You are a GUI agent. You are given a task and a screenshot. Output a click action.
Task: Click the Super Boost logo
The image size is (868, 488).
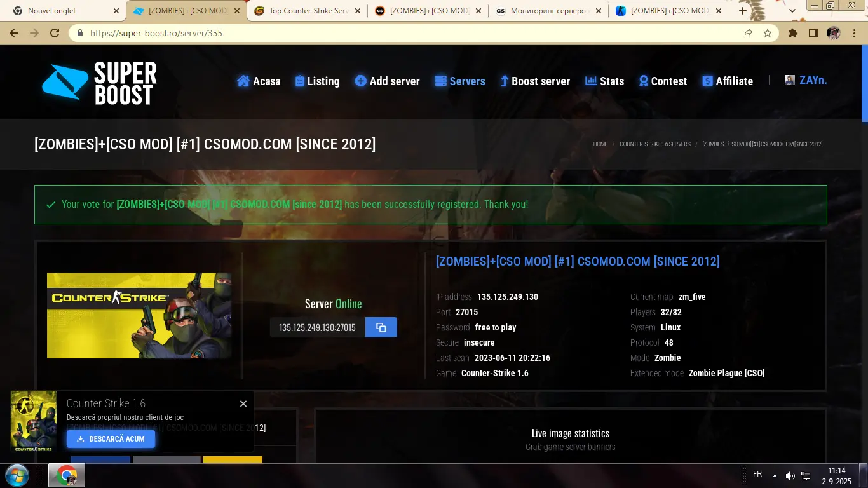pyautogui.click(x=99, y=83)
